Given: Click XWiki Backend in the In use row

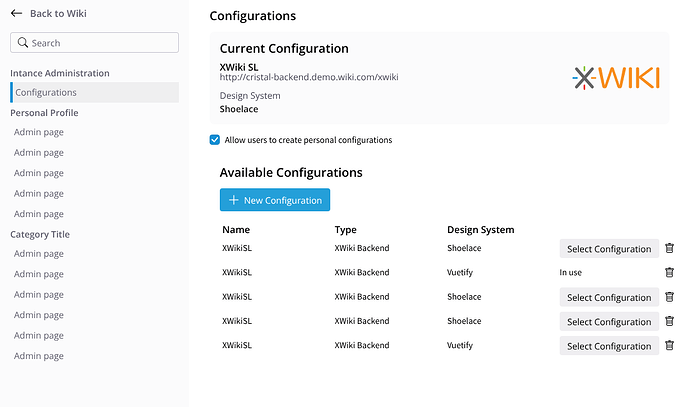Looking at the screenshot, I should click(362, 272).
